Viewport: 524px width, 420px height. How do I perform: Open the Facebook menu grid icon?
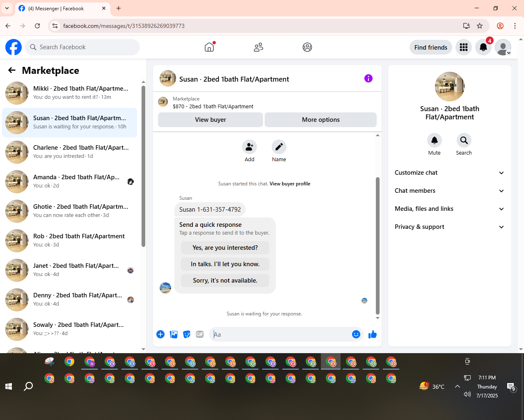(x=464, y=47)
